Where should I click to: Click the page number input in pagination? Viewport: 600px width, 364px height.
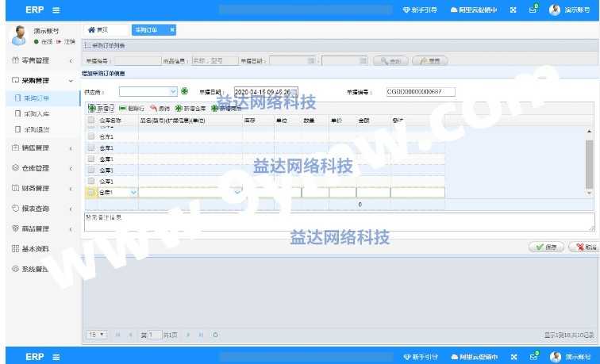[155, 335]
